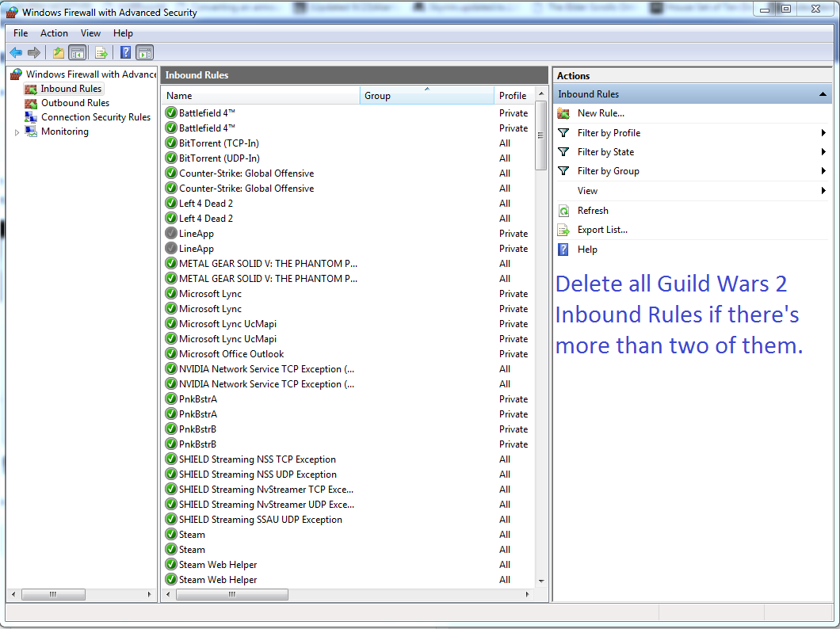Click Refresh in the Actions pane
Viewport: 840px width, 629px height.
tap(593, 211)
